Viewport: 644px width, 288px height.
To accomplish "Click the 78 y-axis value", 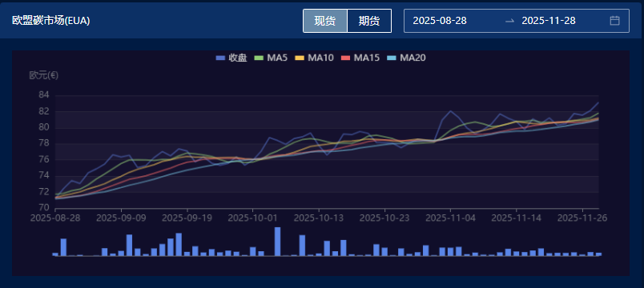I will coord(44,143).
